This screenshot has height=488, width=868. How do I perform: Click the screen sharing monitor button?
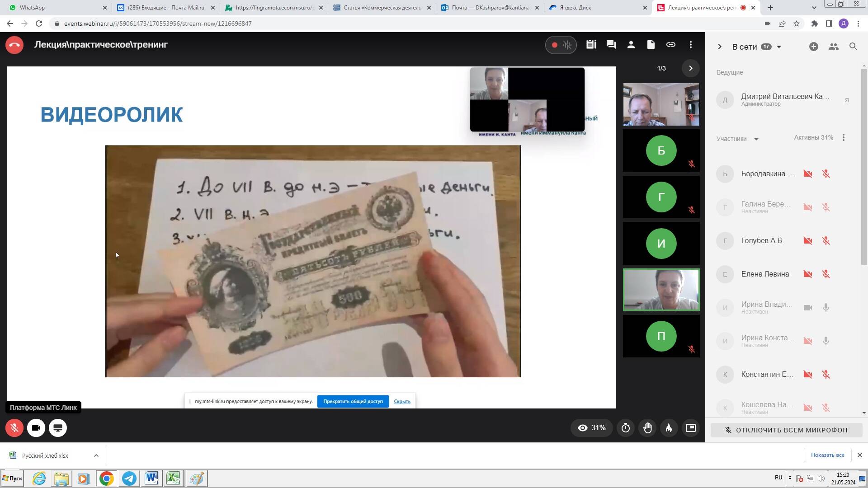pyautogui.click(x=58, y=428)
